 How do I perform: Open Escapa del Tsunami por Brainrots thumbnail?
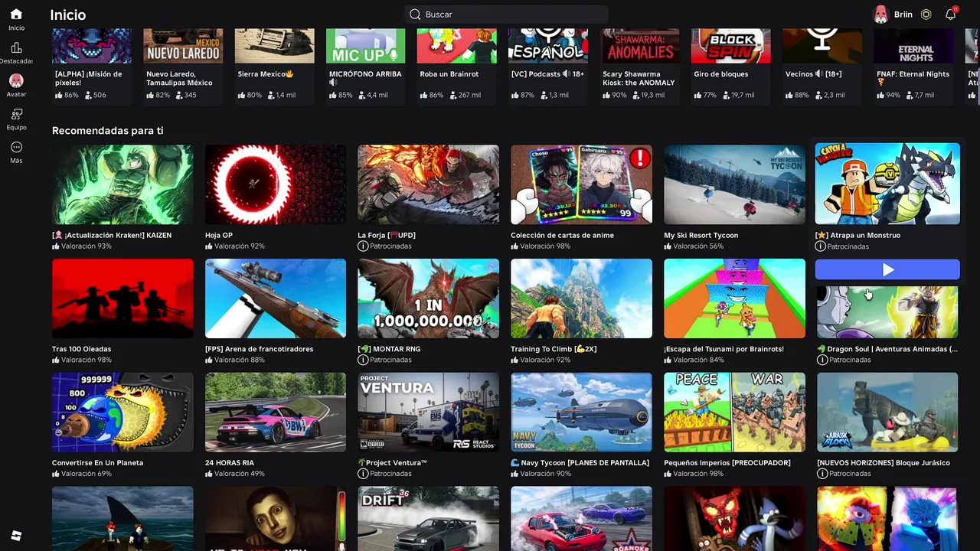pos(734,298)
